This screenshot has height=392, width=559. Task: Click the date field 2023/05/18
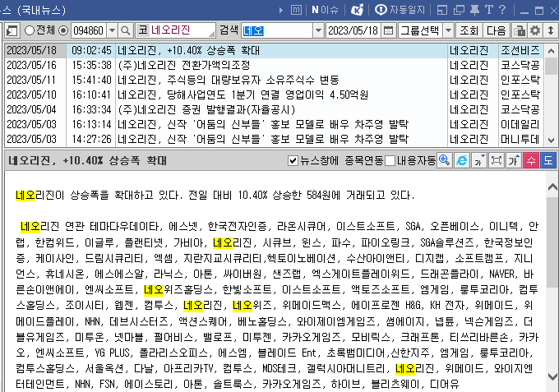point(353,30)
